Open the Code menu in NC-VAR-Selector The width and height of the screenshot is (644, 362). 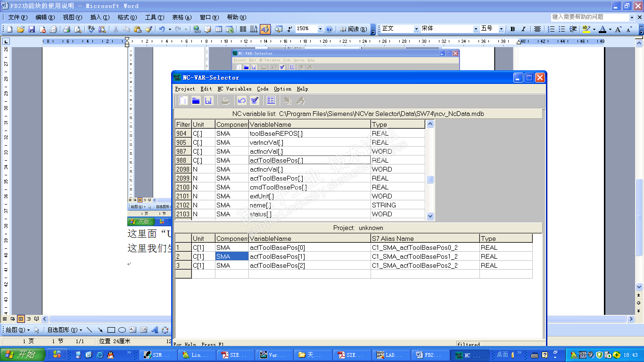[263, 89]
